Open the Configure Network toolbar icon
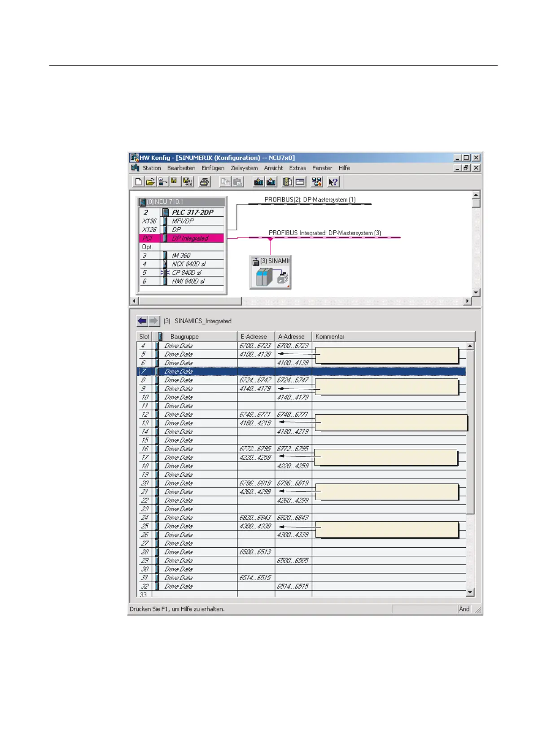Viewport: 534px width, 756px height. (x=317, y=182)
